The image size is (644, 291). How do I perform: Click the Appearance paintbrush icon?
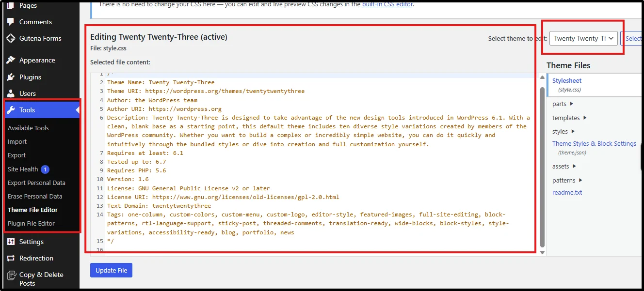coord(11,60)
